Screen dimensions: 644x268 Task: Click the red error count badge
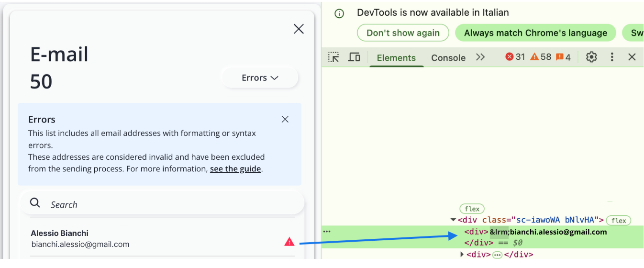pos(515,57)
